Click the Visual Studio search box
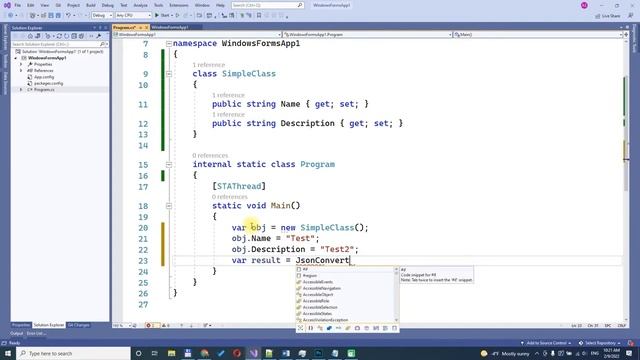This screenshot has width=640, height=360. coord(267,5)
